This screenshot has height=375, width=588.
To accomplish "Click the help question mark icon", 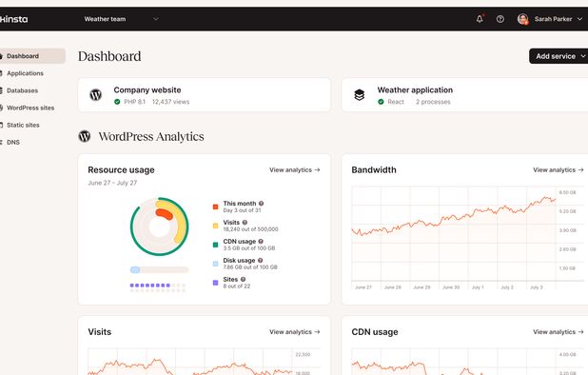I will (x=500, y=19).
